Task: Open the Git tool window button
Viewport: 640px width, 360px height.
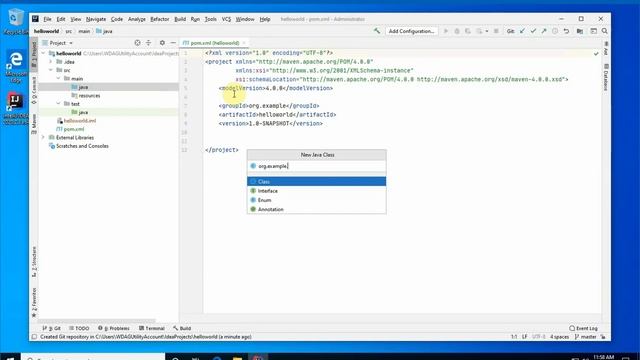Action: [51, 328]
